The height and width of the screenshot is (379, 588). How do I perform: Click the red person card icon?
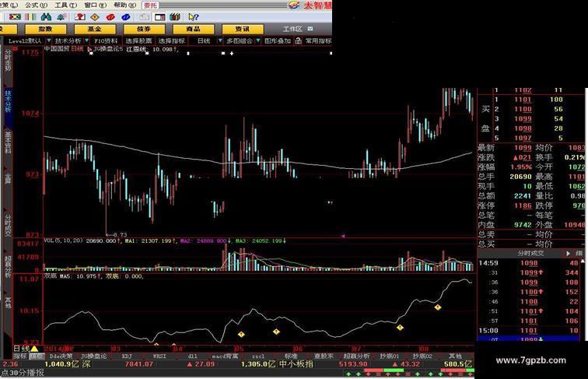80,17
